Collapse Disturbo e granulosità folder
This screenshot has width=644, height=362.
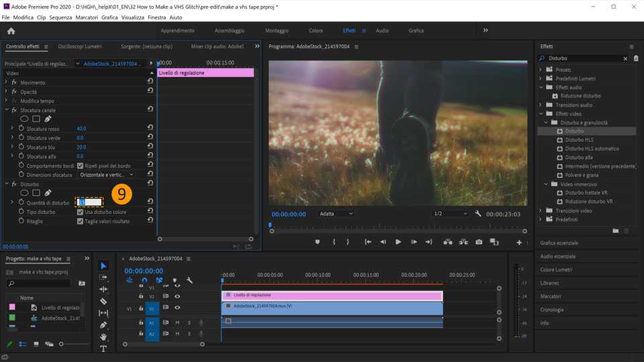pos(546,122)
